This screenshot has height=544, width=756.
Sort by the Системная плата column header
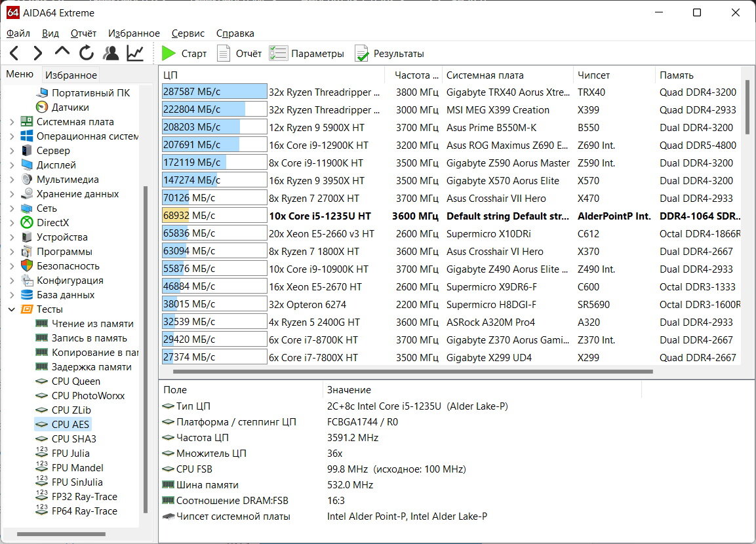click(x=507, y=75)
